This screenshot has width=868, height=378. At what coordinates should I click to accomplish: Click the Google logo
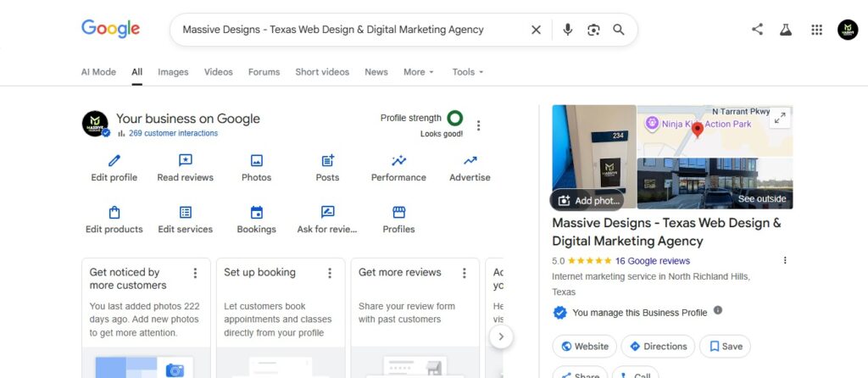[111, 29]
